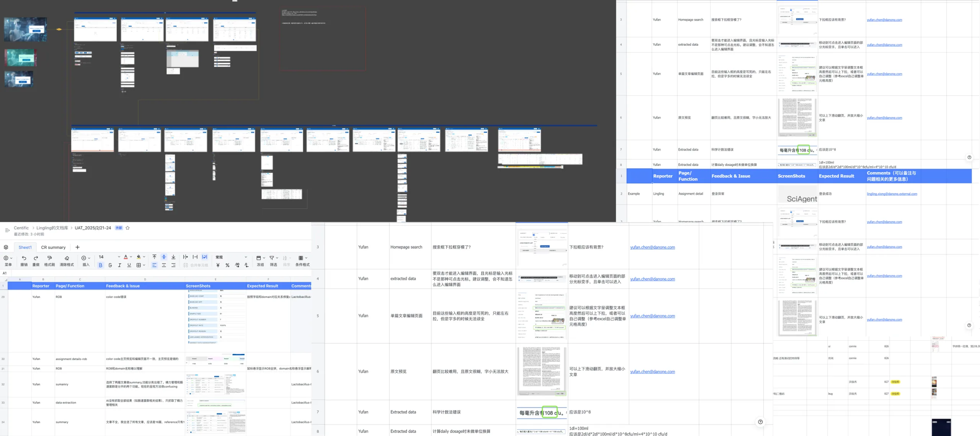Click the 外部 tag beside the title
980x436 pixels.
(119, 228)
